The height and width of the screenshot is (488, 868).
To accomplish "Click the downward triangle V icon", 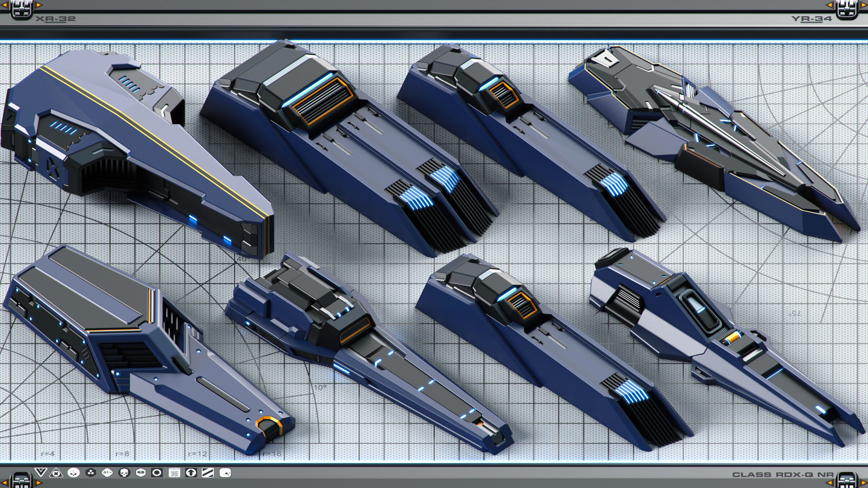I will tap(41, 472).
